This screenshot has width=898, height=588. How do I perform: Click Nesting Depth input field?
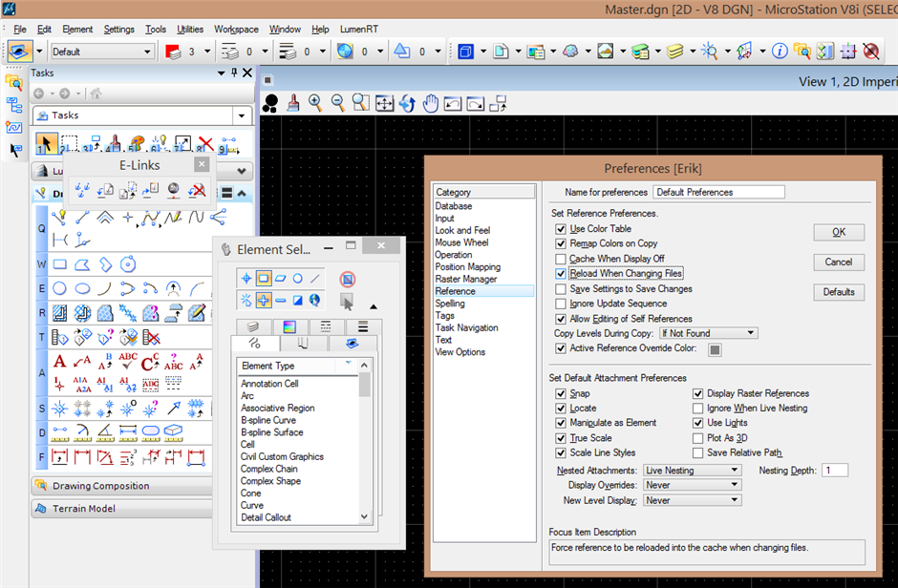coord(835,471)
